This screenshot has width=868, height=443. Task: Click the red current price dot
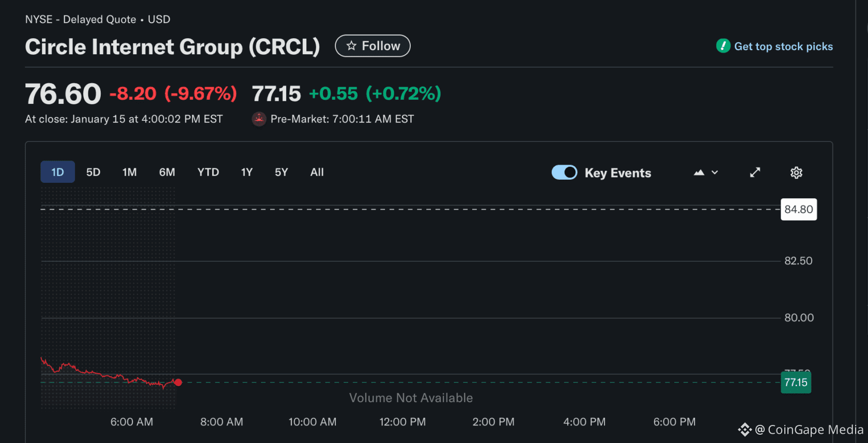[178, 383]
